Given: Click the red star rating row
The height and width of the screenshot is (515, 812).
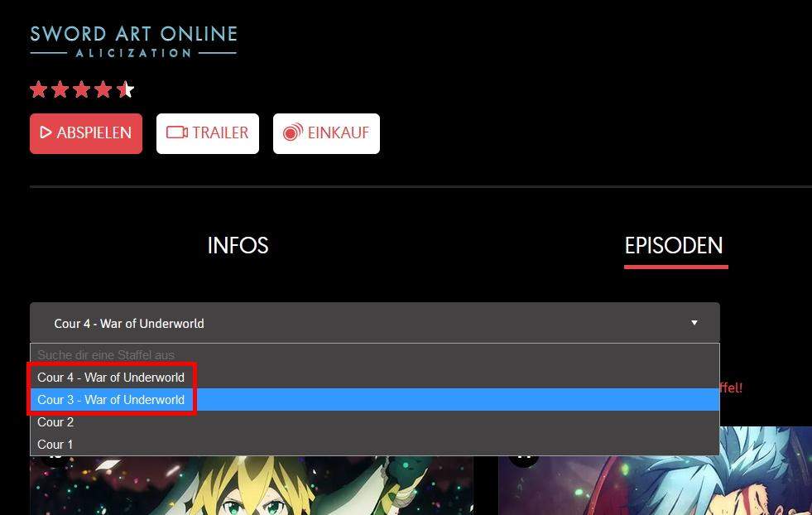Looking at the screenshot, I should tap(82, 89).
